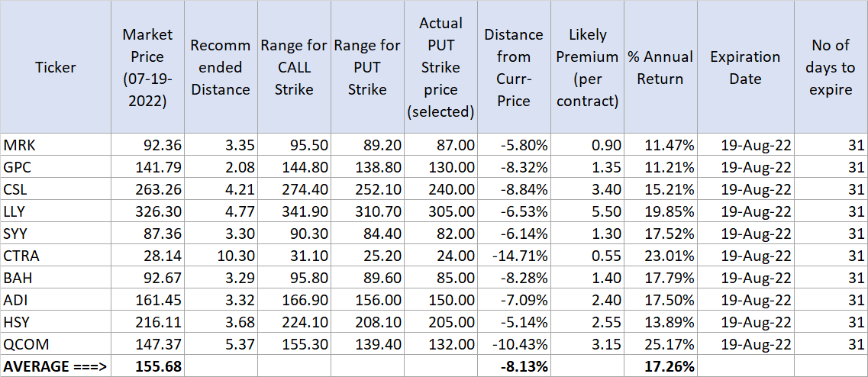This screenshot has width=868, height=377.
Task: Click the MRK ticker cell
Action: point(56,144)
